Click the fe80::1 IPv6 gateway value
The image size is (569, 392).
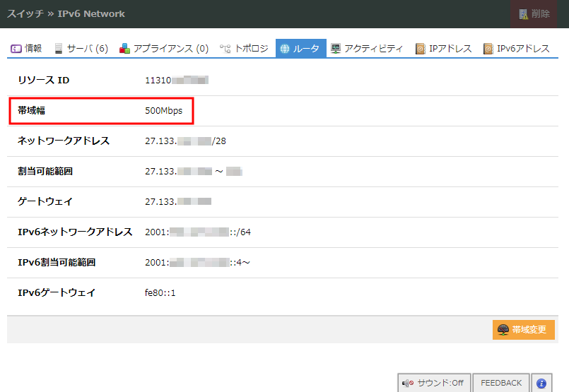pos(160,292)
